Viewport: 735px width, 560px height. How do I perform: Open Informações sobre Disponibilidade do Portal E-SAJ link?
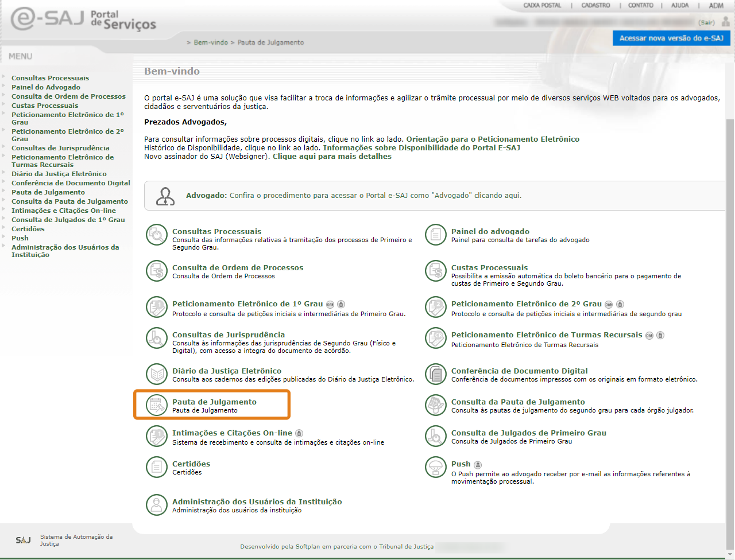pyautogui.click(x=421, y=148)
